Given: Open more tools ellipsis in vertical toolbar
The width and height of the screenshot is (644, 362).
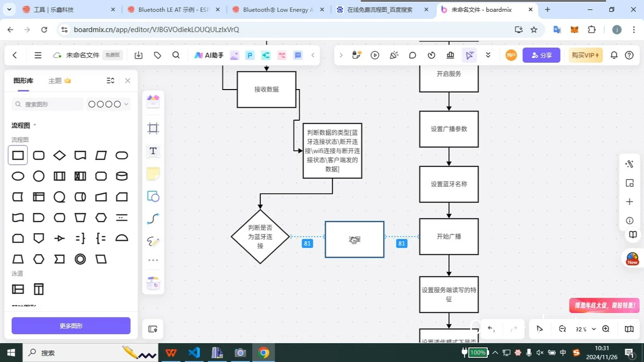Looking at the screenshot, I should tap(153, 260).
